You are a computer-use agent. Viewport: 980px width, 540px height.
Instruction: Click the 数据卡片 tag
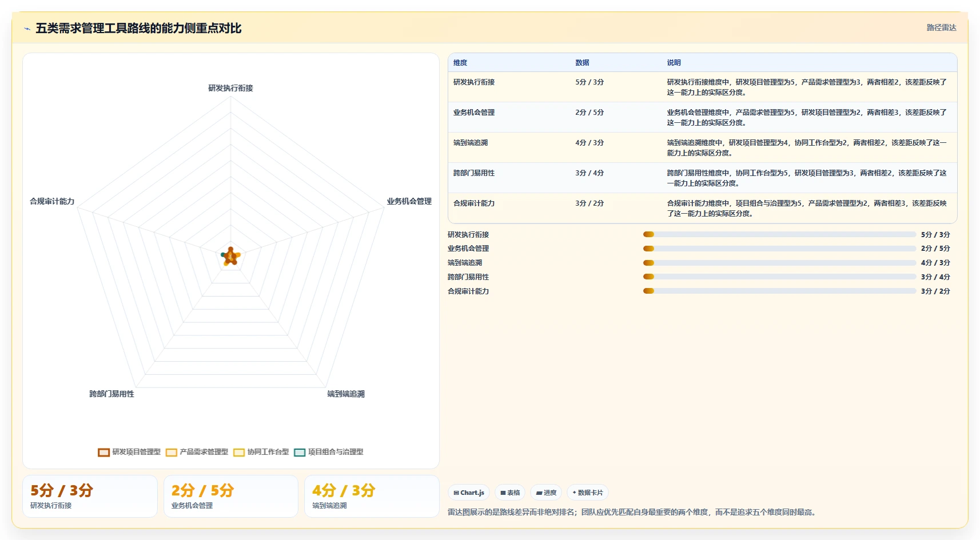tap(588, 493)
